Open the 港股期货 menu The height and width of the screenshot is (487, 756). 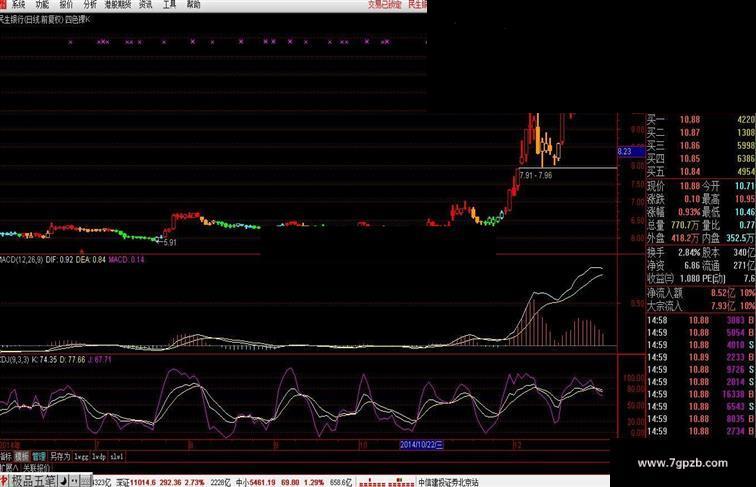[x=118, y=4]
